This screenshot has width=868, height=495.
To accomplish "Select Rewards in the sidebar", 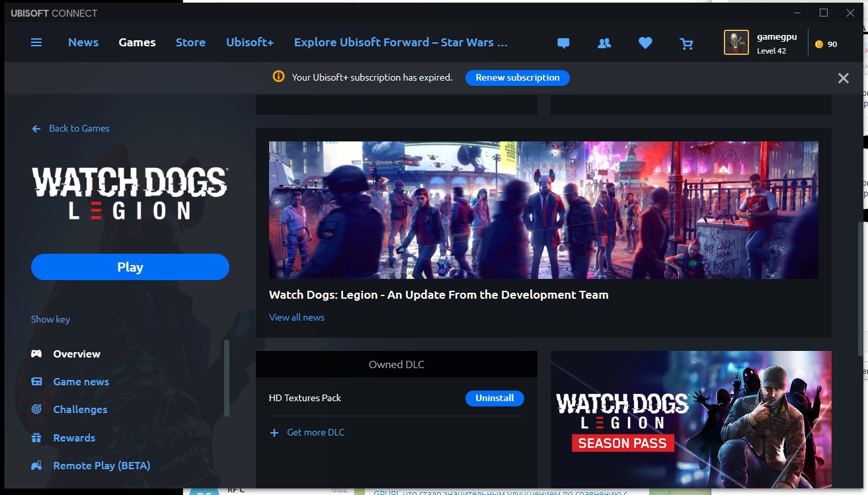I will tap(74, 438).
